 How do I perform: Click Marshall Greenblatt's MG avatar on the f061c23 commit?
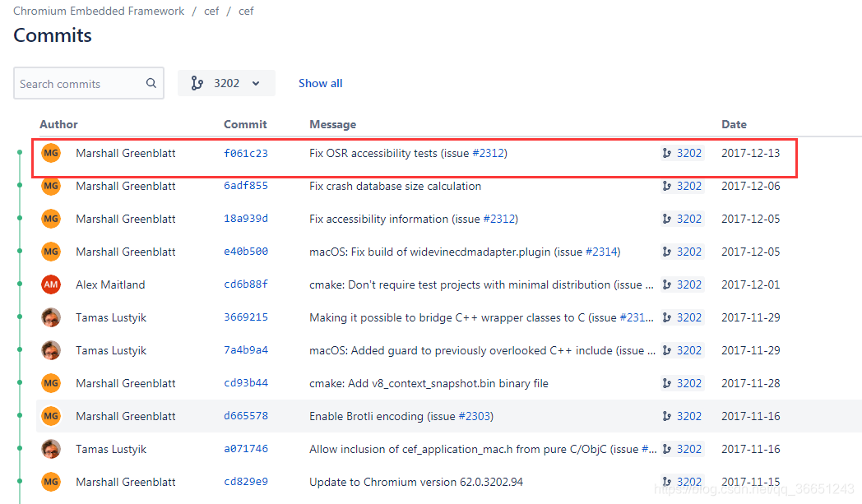tap(51, 153)
